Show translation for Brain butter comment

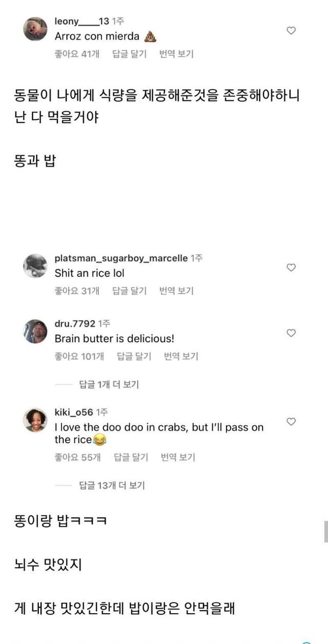[x=181, y=357]
